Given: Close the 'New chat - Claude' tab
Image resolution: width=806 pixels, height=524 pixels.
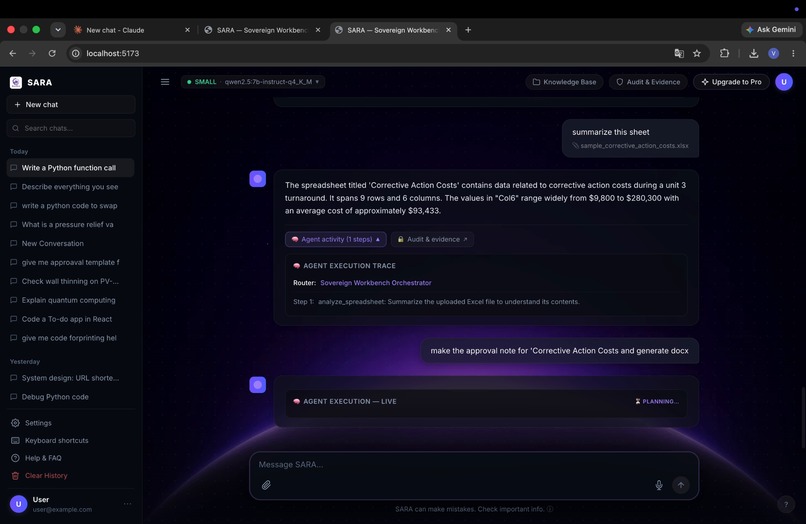Looking at the screenshot, I should tap(187, 30).
